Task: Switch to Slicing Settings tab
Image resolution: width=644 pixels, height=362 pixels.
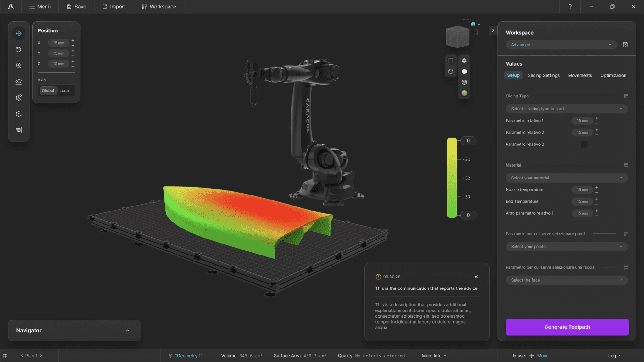Action: pos(544,75)
